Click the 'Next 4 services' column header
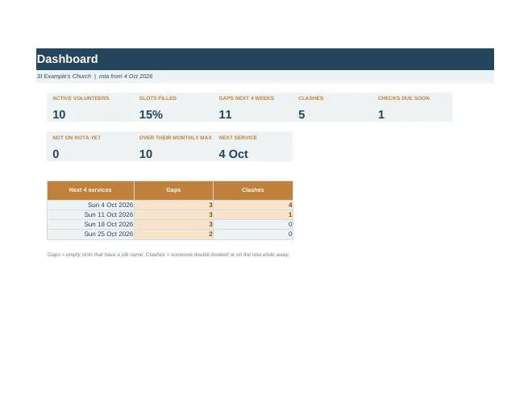 90,190
